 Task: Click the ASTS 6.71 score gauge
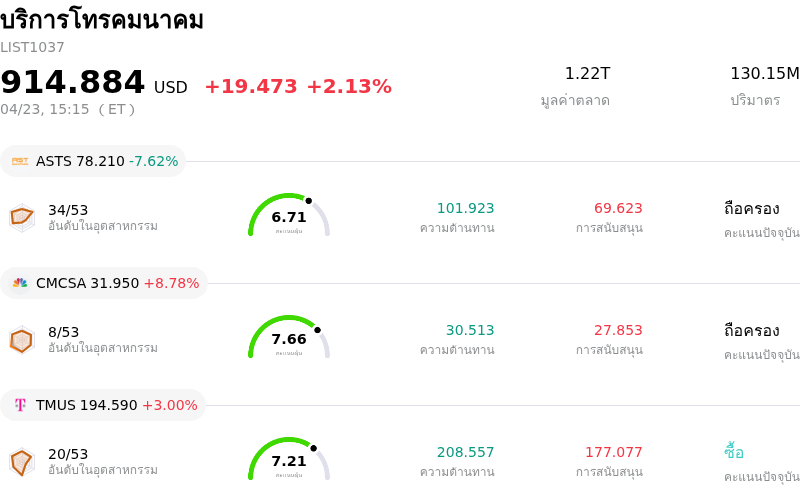tap(289, 216)
